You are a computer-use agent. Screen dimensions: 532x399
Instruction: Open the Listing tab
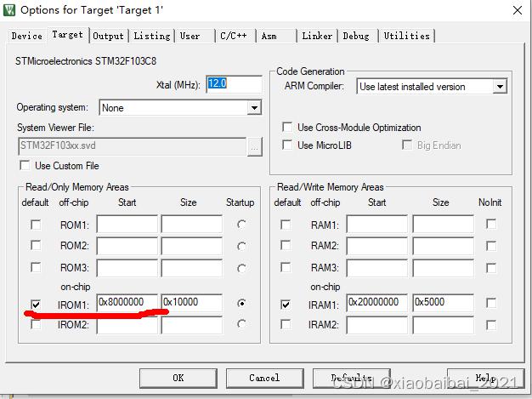pyautogui.click(x=151, y=36)
